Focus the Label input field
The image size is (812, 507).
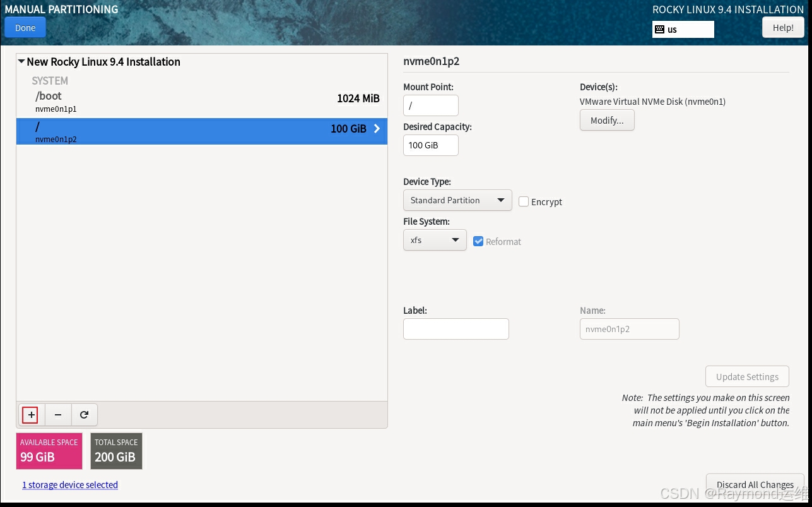click(456, 329)
